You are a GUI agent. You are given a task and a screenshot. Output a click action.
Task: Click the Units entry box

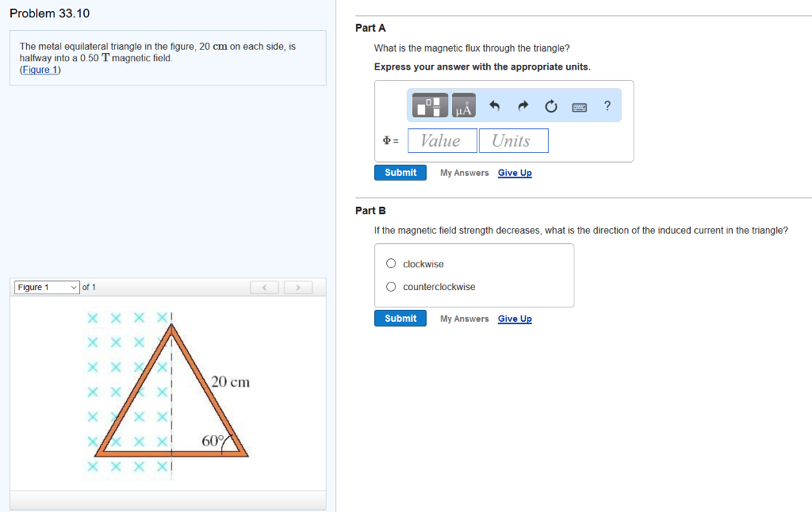click(513, 140)
